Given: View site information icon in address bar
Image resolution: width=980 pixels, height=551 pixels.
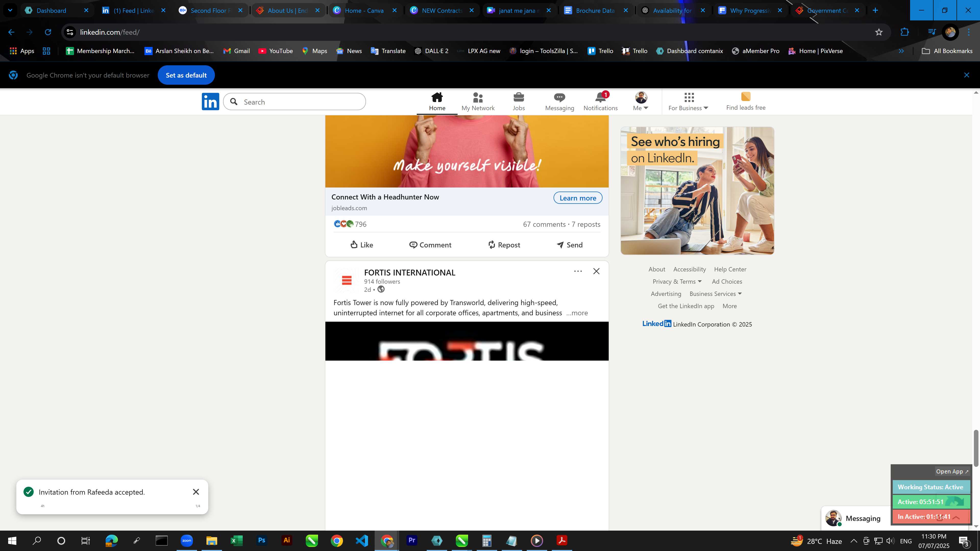Looking at the screenshot, I should pyautogui.click(x=70, y=32).
